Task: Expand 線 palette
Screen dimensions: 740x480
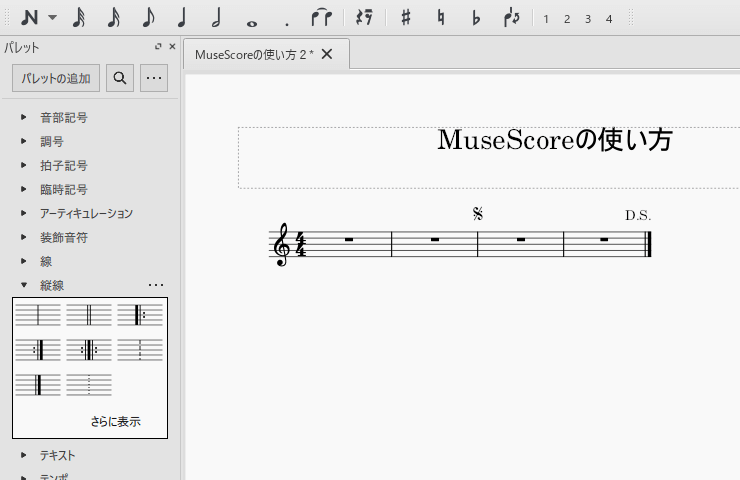Action: tap(24, 261)
